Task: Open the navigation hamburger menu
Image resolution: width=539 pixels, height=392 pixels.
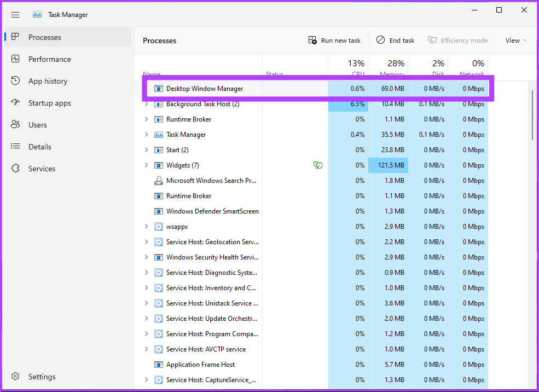Action: tap(15, 14)
